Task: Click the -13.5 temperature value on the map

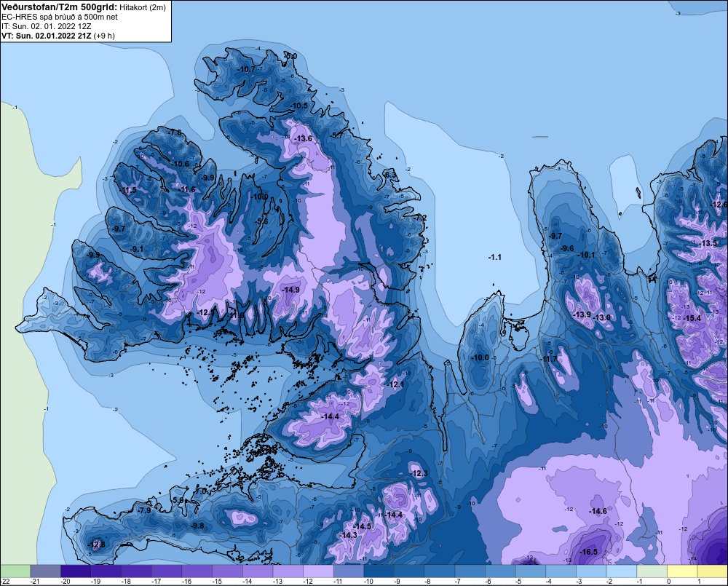Action: pos(708,243)
